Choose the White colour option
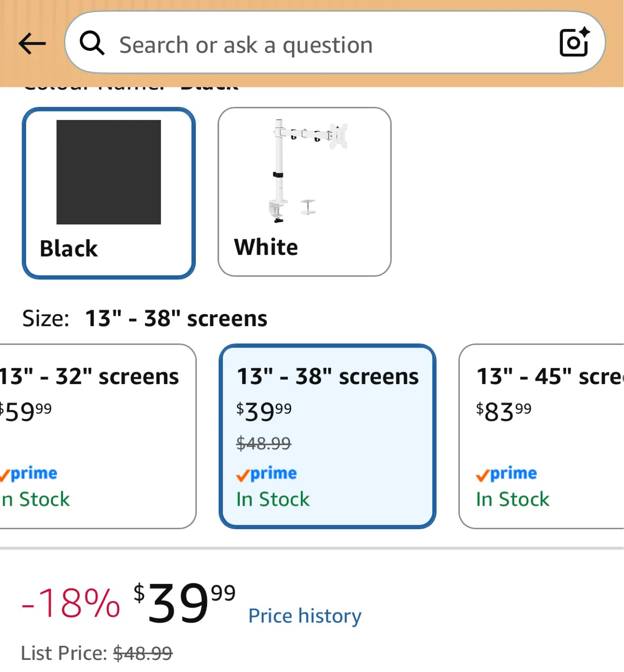This screenshot has width=624, height=672. tap(304, 192)
